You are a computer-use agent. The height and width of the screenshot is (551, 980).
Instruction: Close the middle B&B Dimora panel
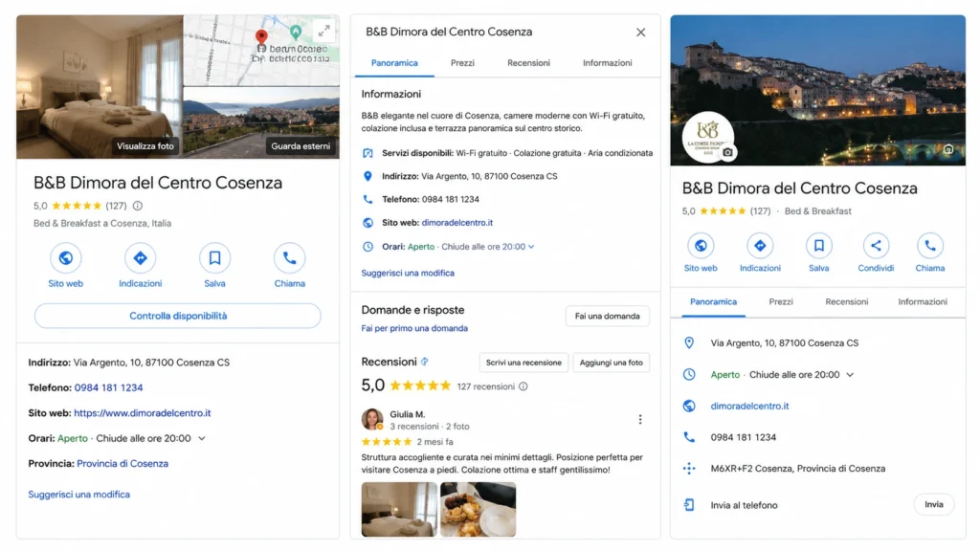(x=640, y=33)
